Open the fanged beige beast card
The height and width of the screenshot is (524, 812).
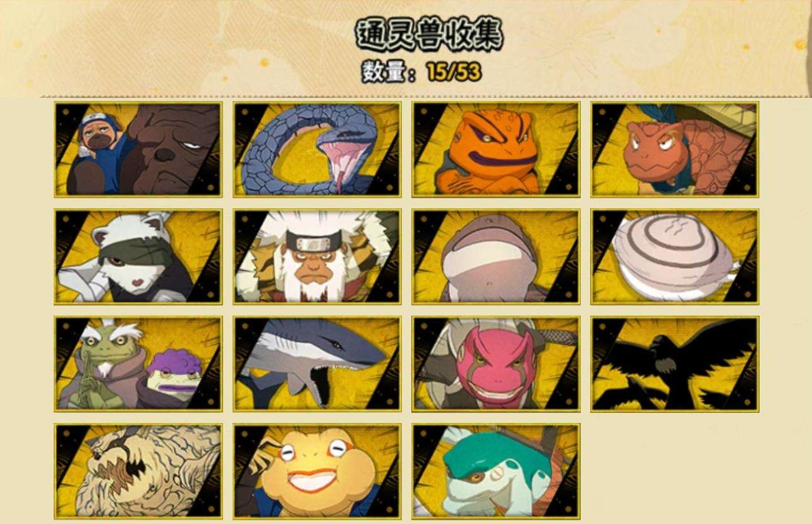[138, 472]
